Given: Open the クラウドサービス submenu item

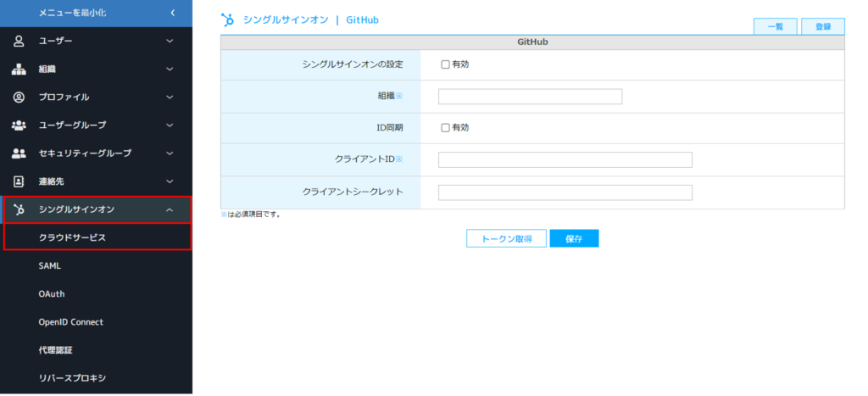Looking at the screenshot, I should (x=97, y=237).
